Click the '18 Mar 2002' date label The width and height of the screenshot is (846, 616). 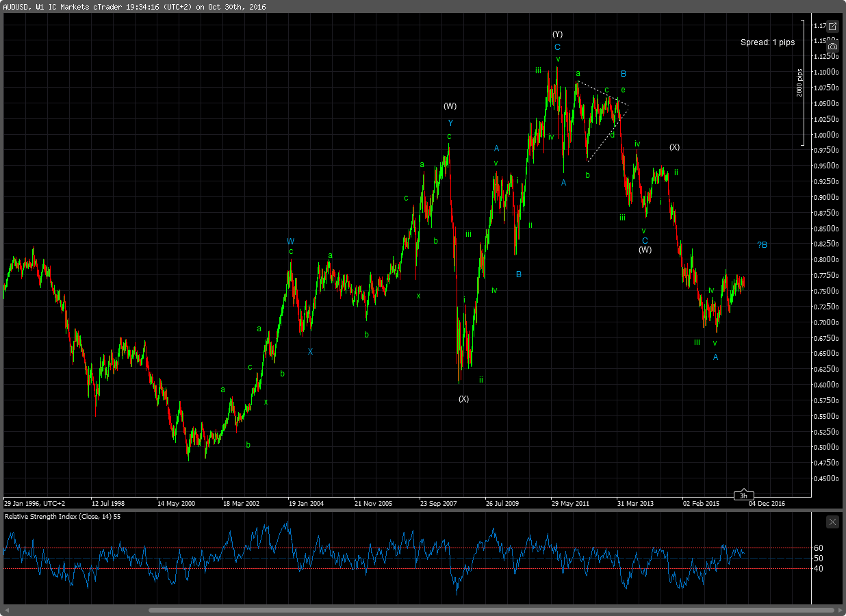point(241,503)
